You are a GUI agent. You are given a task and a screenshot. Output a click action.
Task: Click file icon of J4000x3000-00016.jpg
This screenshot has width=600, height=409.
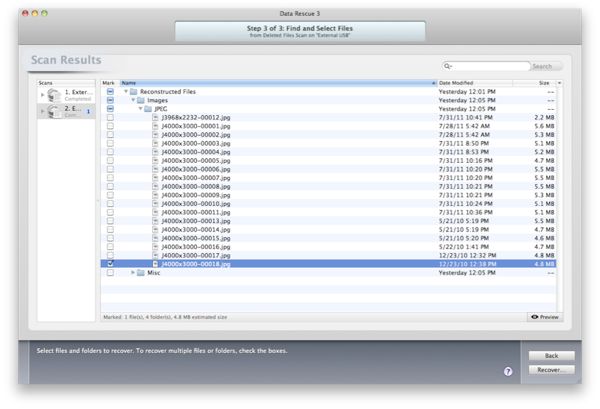click(x=155, y=247)
